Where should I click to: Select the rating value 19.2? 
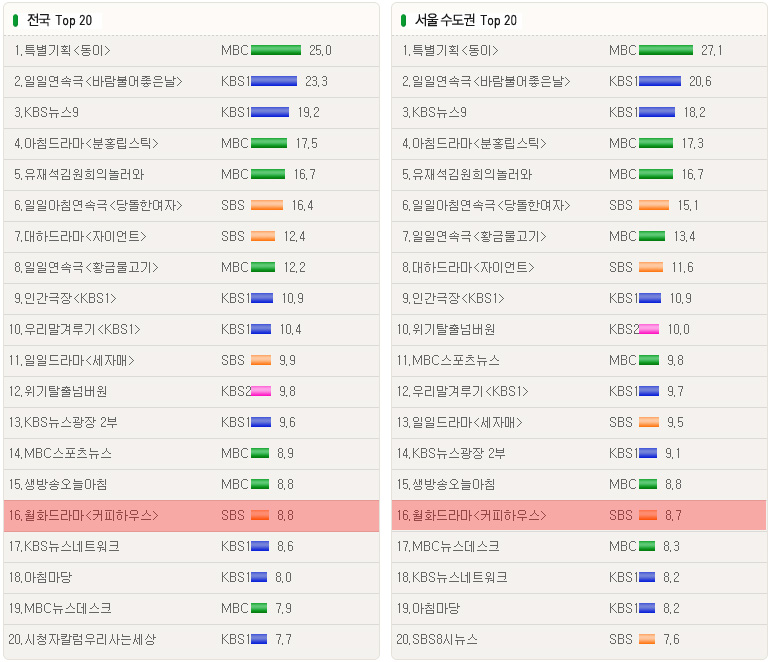(x=309, y=113)
